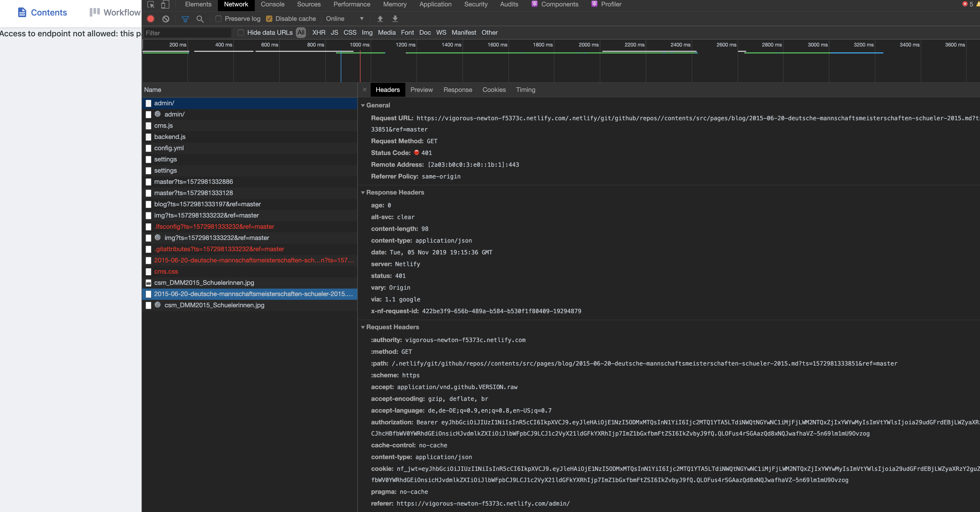Activate the inspect element cursor icon
Image resolution: width=980 pixels, height=512 pixels.
(x=151, y=5)
